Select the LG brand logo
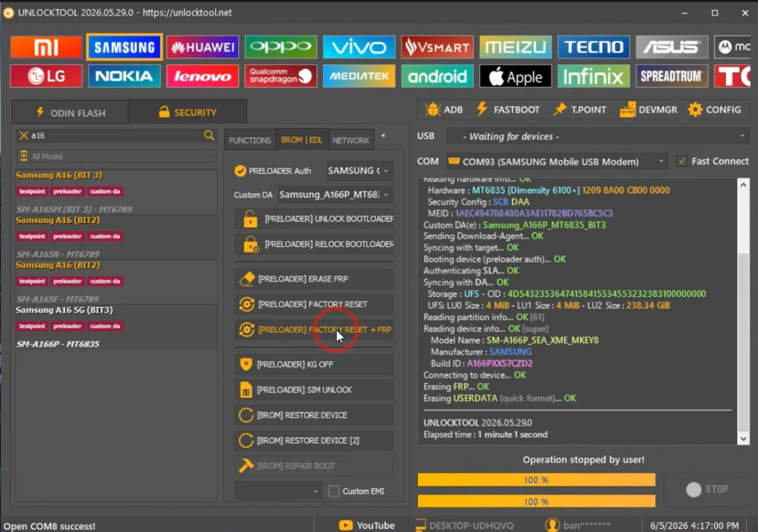758x532 pixels. pos(46,76)
